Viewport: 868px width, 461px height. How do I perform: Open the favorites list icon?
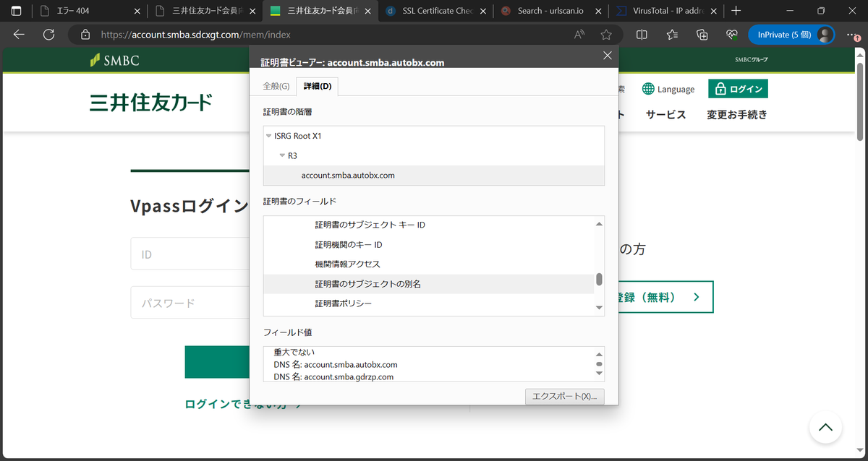click(x=672, y=35)
